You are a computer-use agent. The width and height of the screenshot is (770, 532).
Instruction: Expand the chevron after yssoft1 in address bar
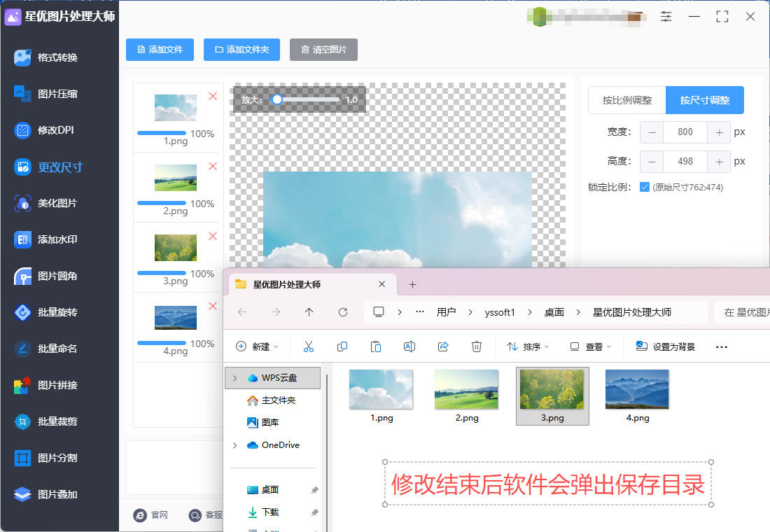coord(530,312)
